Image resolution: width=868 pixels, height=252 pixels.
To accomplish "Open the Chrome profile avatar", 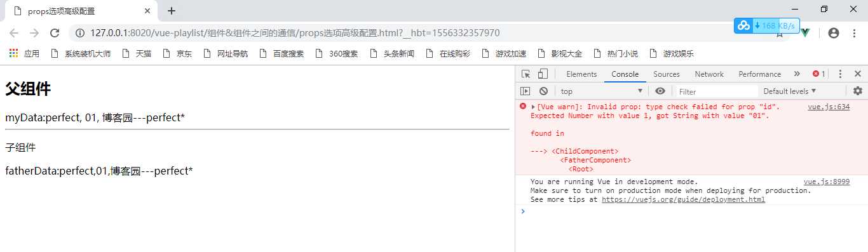I will [834, 33].
